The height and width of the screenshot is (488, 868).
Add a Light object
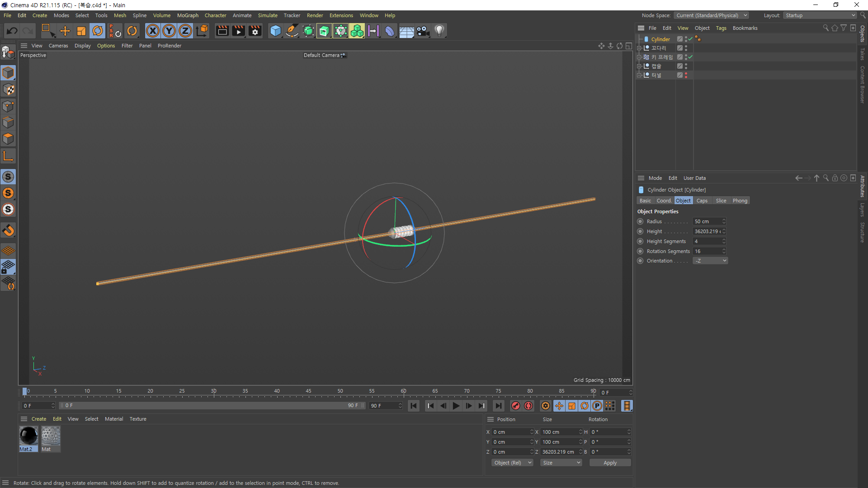click(x=439, y=31)
